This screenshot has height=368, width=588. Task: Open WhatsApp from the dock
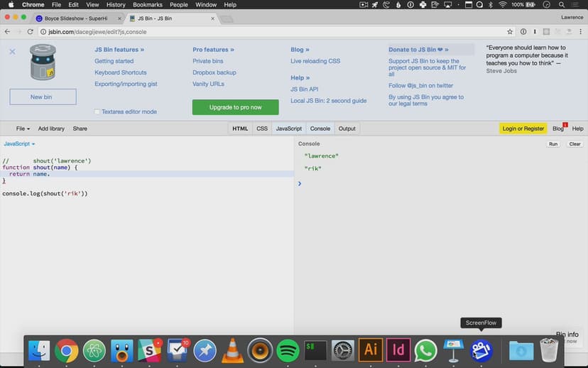click(425, 350)
